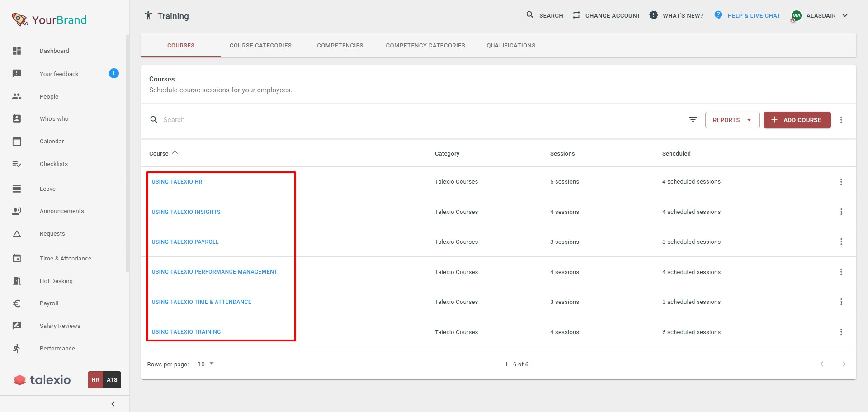Viewport: 868px width, 412px height.
Task: Click the What's New badge icon
Action: [653, 15]
